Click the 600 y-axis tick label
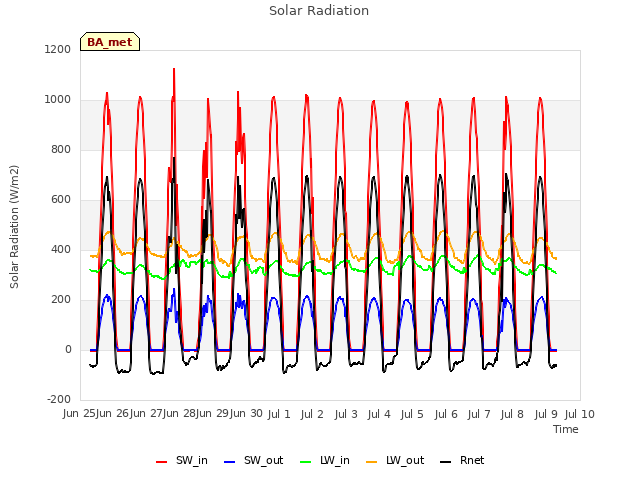 (x=61, y=200)
